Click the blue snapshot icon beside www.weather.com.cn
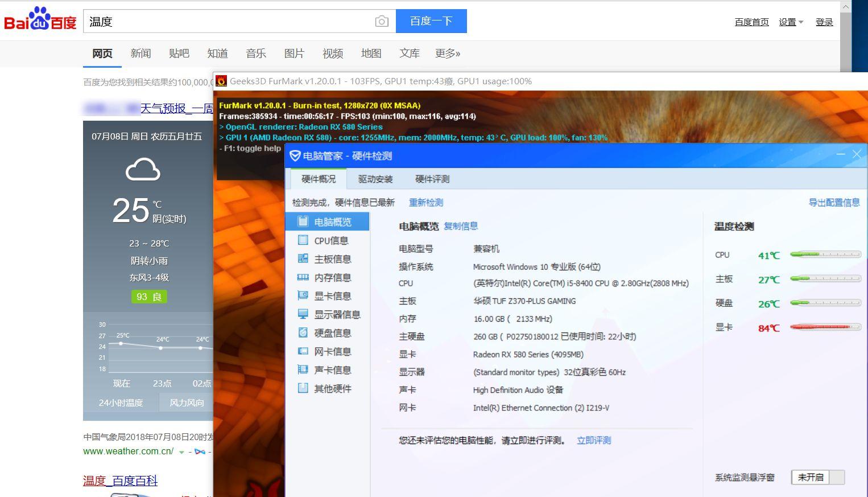 pos(200,451)
